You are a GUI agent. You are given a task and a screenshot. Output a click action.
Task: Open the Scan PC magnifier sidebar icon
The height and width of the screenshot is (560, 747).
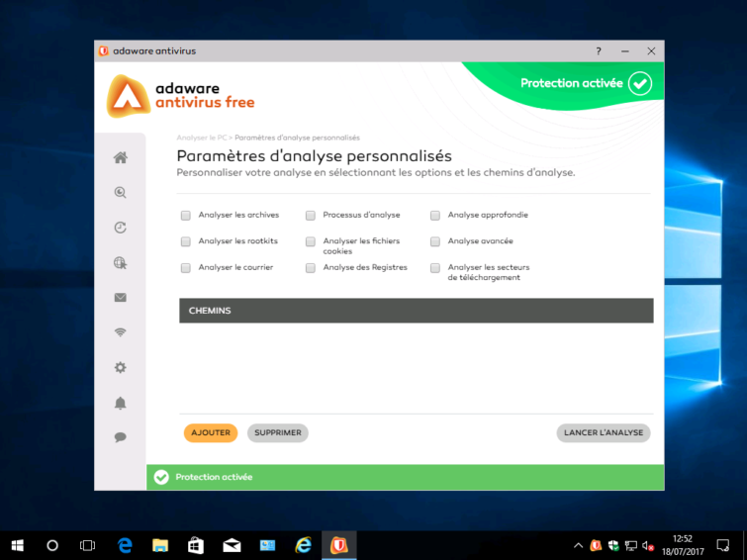(120, 193)
